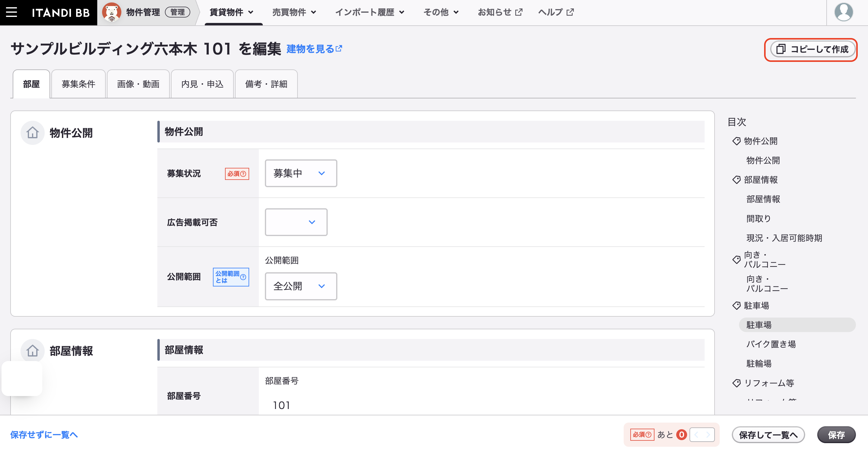The height and width of the screenshot is (454, 868).
Task: Click the 保存して一覧へ button
Action: point(768,435)
